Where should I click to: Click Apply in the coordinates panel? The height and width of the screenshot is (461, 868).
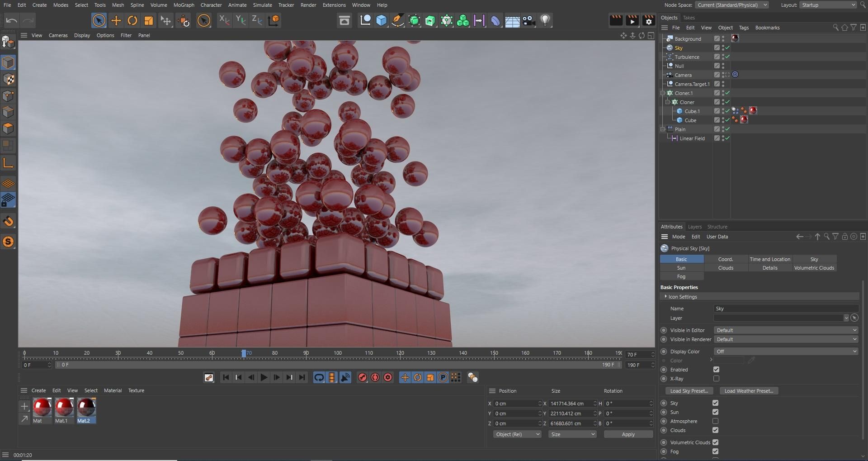click(x=627, y=434)
